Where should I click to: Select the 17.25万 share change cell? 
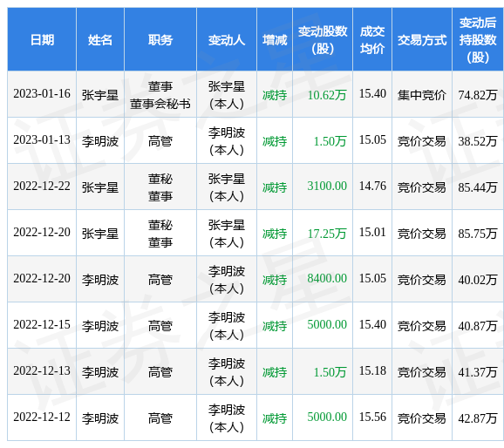(x=323, y=234)
